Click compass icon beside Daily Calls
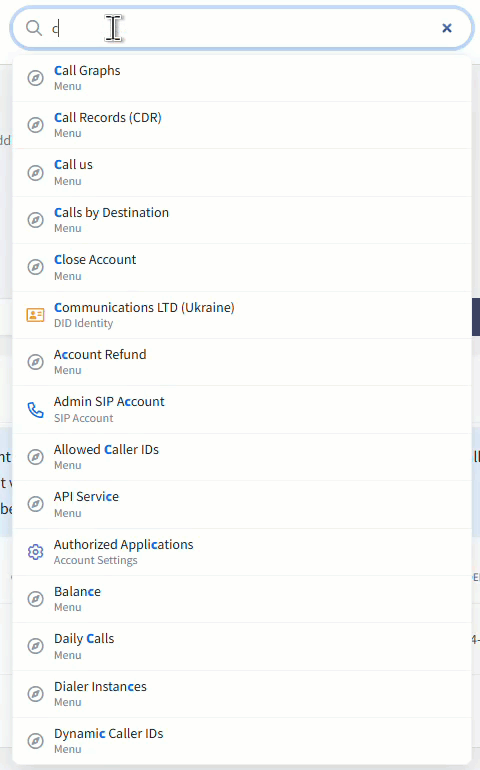Image resolution: width=480 pixels, height=770 pixels. pyautogui.click(x=35, y=646)
